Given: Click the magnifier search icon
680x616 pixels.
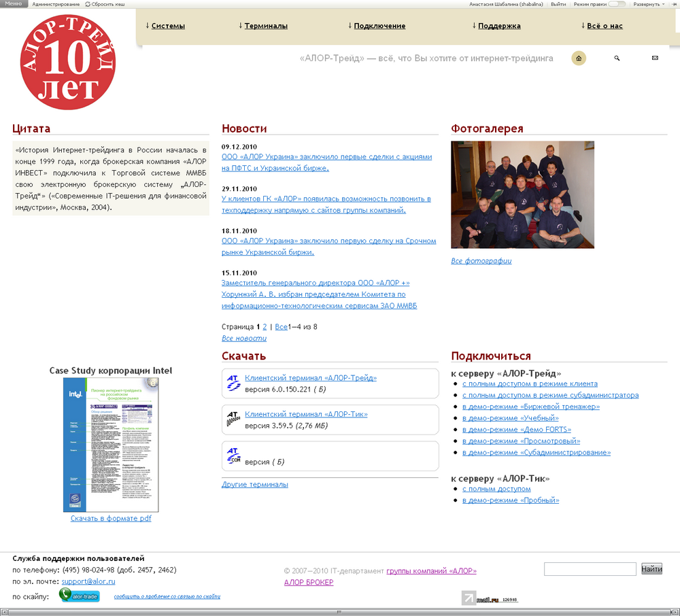Looking at the screenshot, I should (617, 58).
